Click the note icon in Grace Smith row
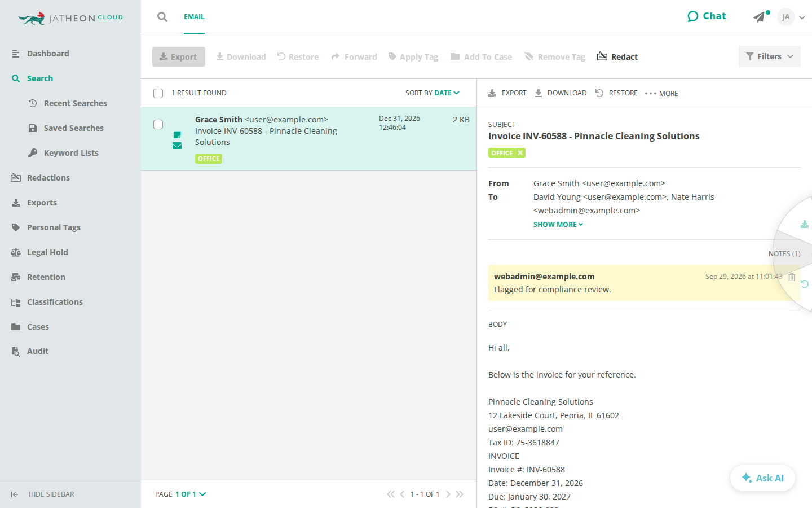 pos(177,135)
